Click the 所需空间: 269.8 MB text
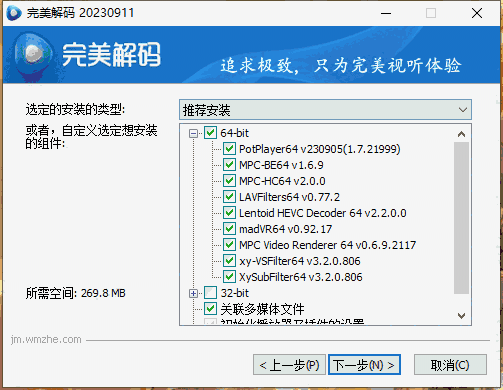Screen dimensions: 503x390 [x=76, y=293]
